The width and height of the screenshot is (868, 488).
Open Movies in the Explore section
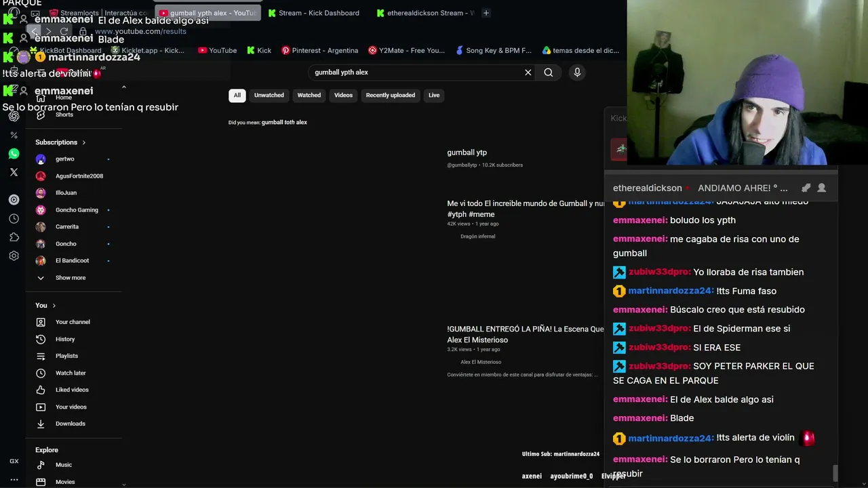pos(65,482)
